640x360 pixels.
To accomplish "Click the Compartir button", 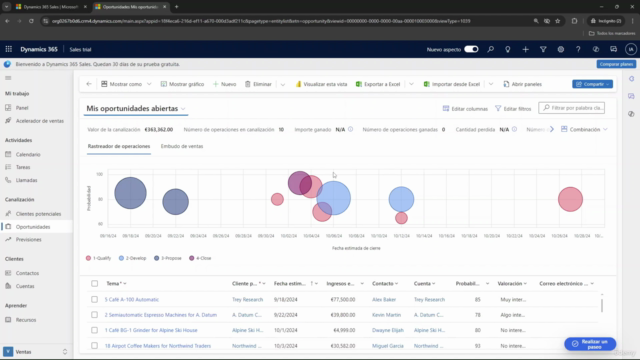I will [592, 84].
